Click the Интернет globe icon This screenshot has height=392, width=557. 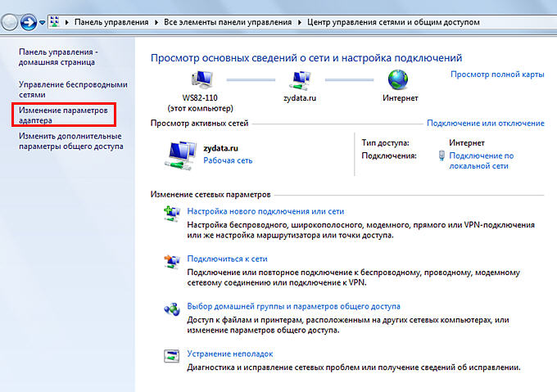[x=398, y=79]
